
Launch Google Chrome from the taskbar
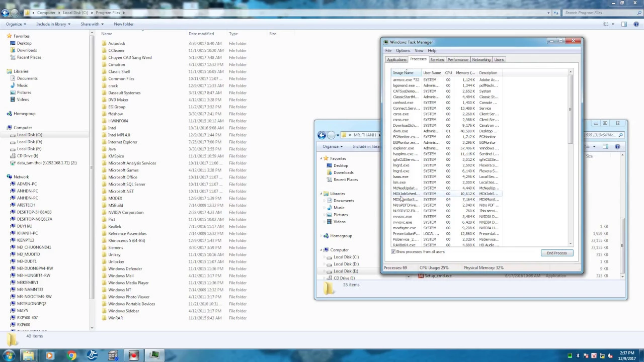(71, 355)
